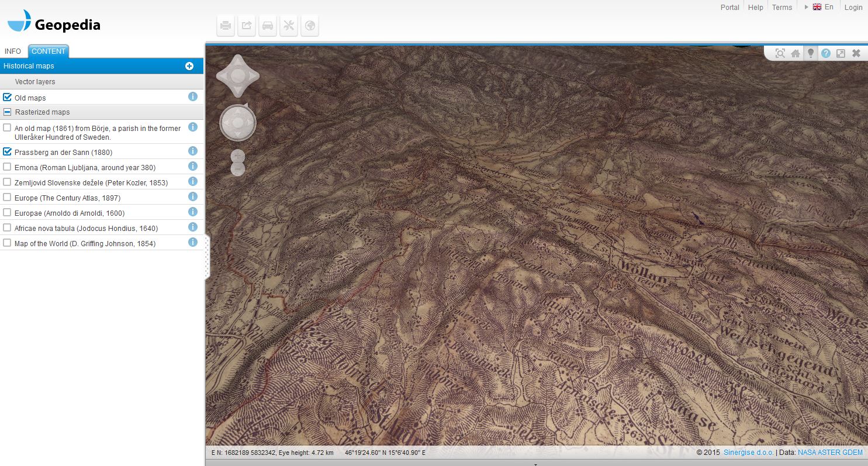Click the Prassberg an der Sann (1880) label
Screen dimensions: 868x466
tap(64, 152)
